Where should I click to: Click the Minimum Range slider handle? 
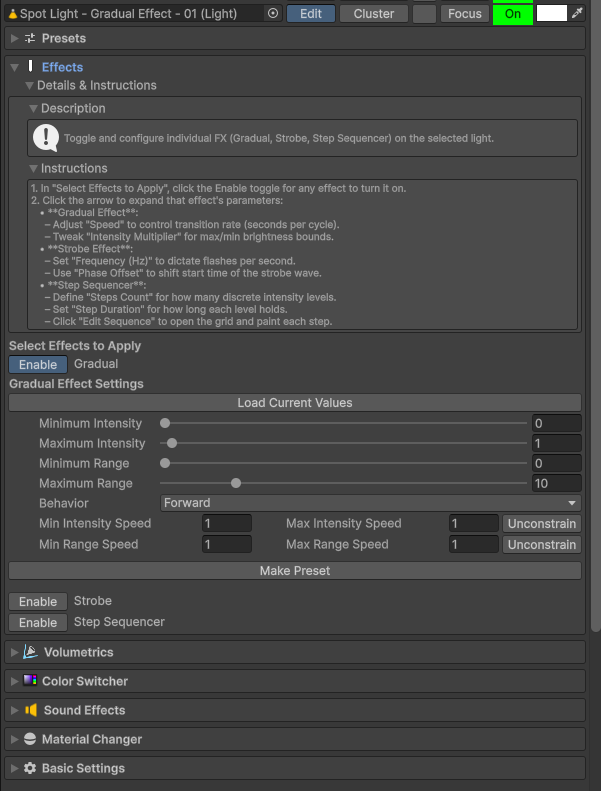[165, 463]
